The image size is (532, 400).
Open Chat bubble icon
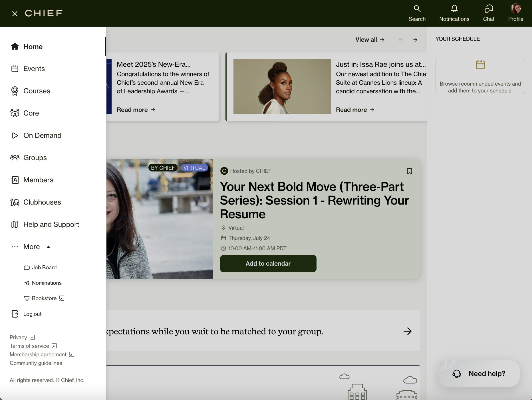coord(489,9)
